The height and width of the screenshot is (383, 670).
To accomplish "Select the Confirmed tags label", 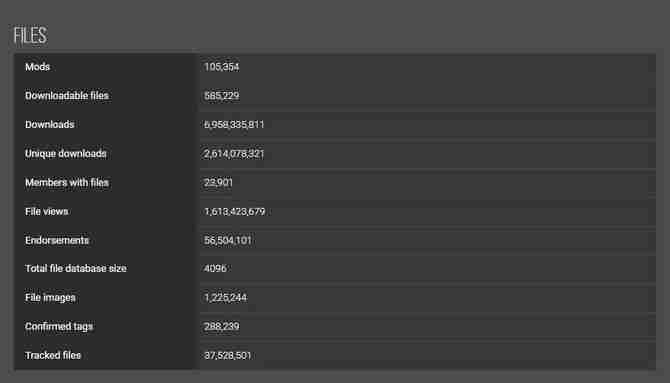I will 59,327.
